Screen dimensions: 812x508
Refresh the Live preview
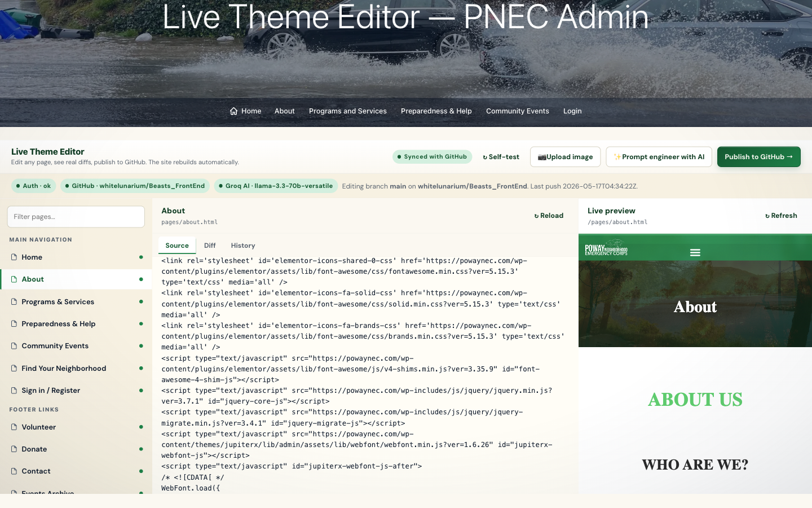tap(781, 216)
